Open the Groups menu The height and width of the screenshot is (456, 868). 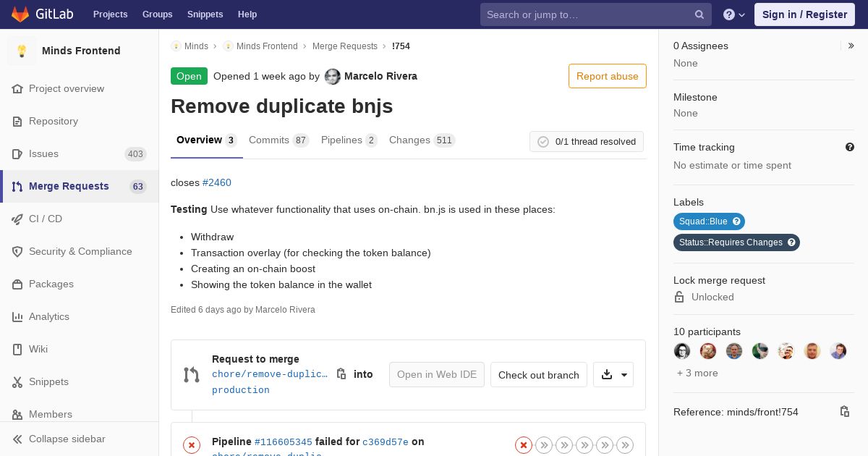coord(157,14)
